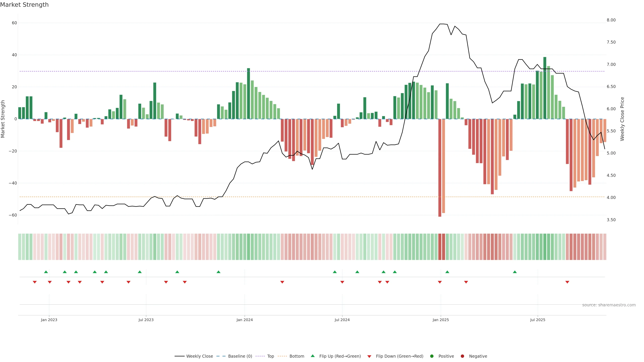Click the leftmost green Flip Up triangle marker

coord(46,272)
